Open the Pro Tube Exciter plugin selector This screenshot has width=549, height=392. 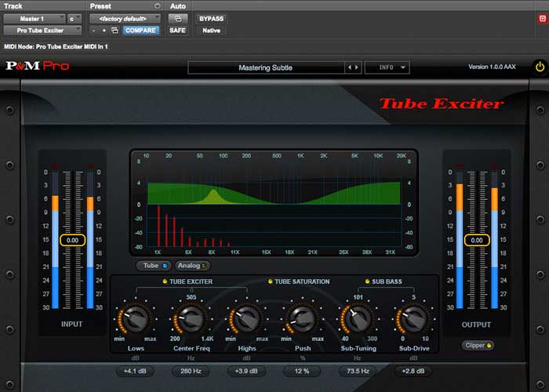click(42, 31)
